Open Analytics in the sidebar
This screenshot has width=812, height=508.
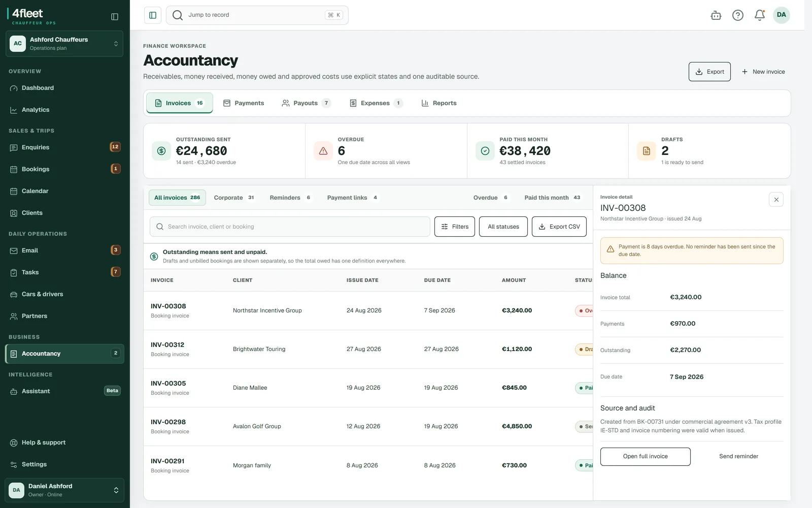(64, 110)
